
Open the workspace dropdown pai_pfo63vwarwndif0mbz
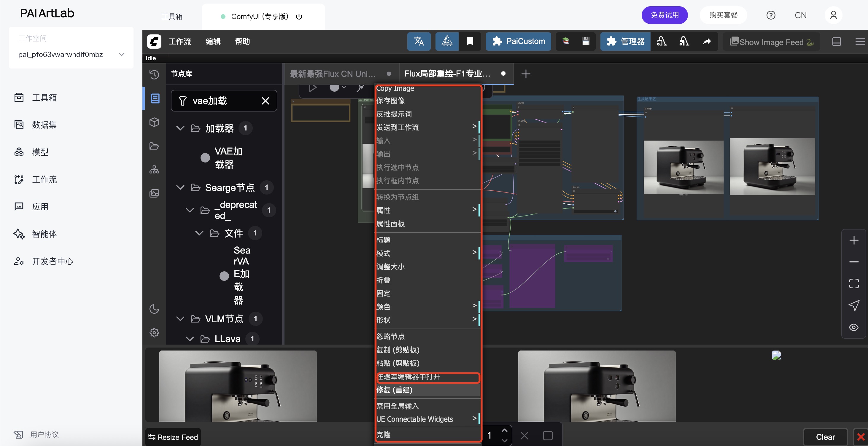pyautogui.click(x=71, y=55)
